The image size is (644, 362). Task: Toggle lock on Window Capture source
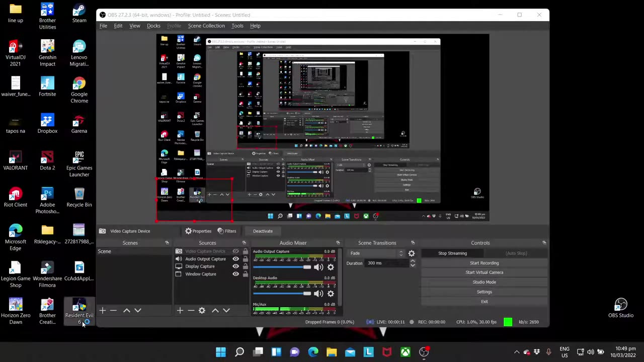pos(245,274)
